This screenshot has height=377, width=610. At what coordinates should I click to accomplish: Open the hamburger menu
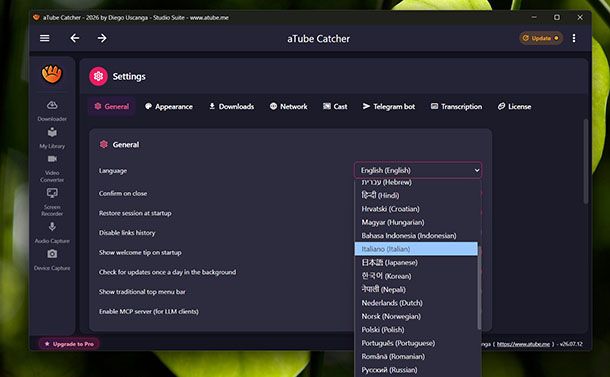click(x=45, y=38)
